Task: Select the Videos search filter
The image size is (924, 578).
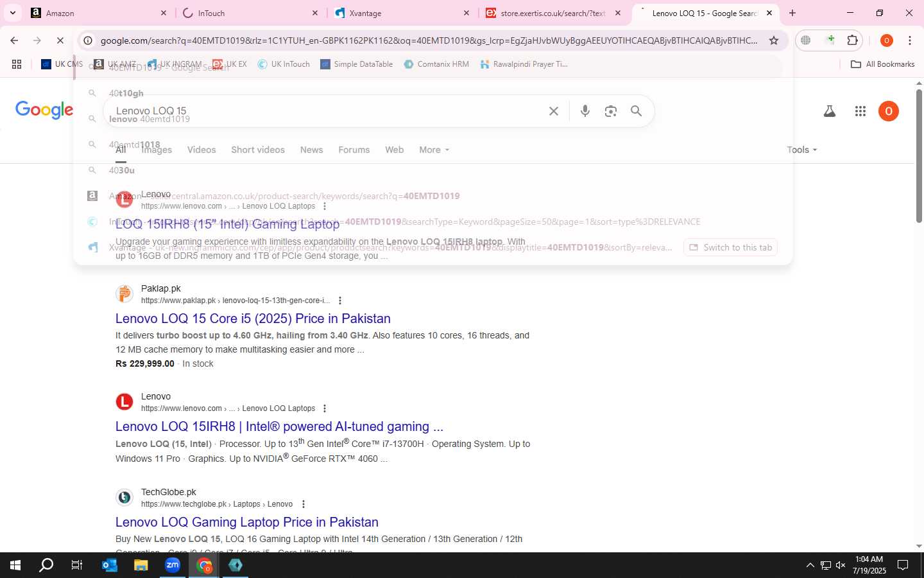Action: coord(201,150)
